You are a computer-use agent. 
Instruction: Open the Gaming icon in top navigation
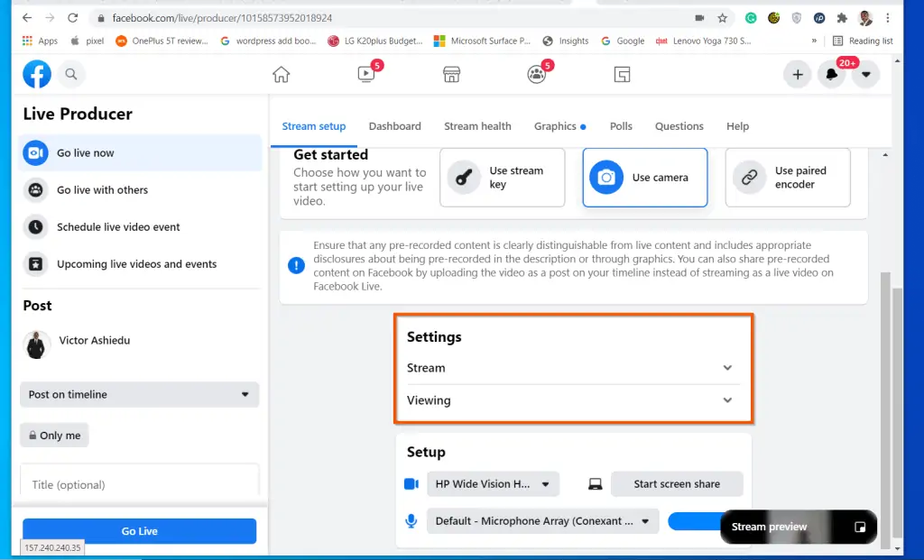tap(622, 74)
